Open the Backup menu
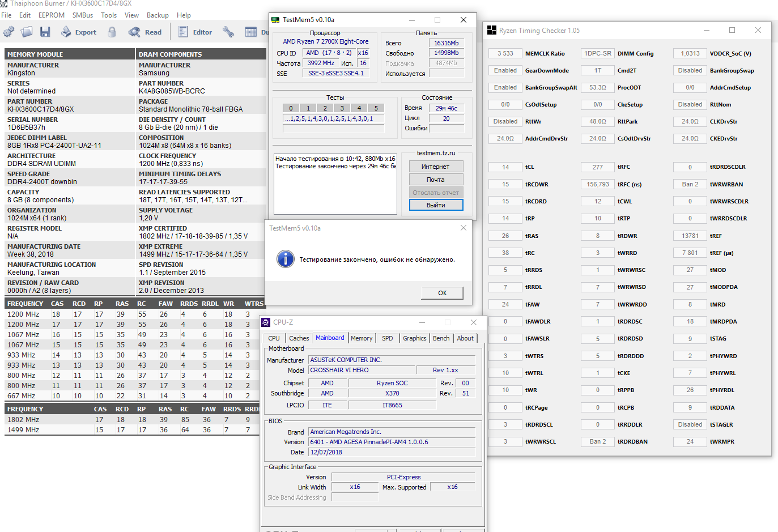The width and height of the screenshot is (778, 532). click(x=158, y=15)
